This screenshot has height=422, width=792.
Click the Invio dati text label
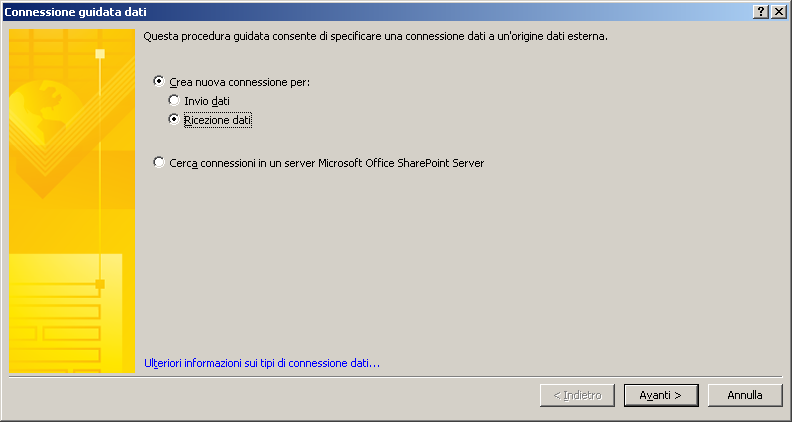pos(207,101)
